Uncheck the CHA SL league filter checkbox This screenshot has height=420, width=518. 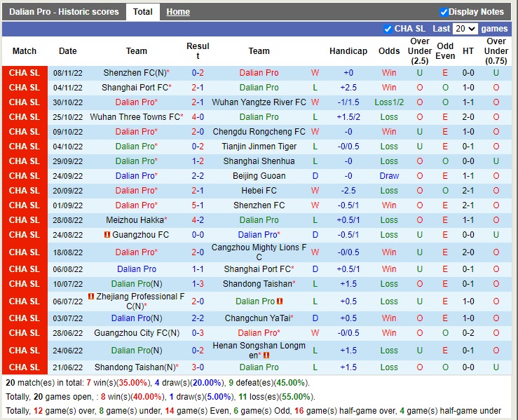coord(388,29)
